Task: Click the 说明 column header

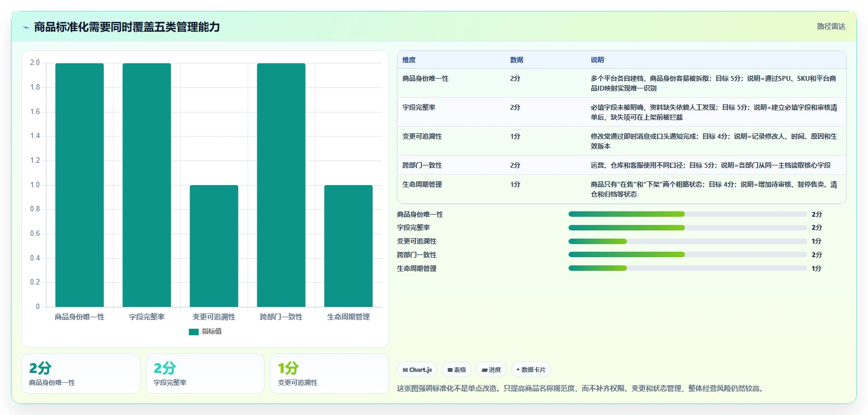Action: pos(597,60)
